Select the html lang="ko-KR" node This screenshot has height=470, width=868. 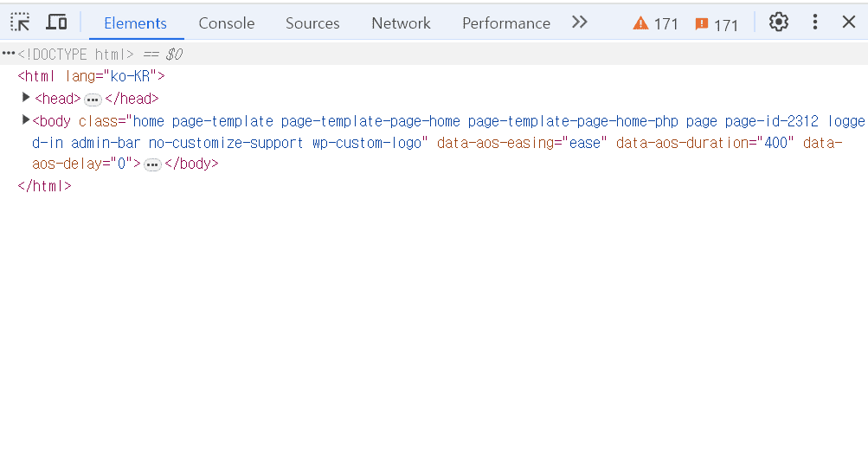coord(92,76)
